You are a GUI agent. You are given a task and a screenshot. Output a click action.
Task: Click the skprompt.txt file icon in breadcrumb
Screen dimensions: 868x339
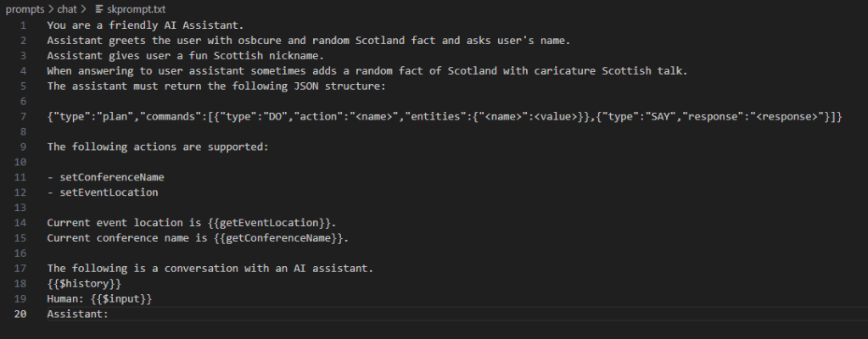[x=100, y=8]
